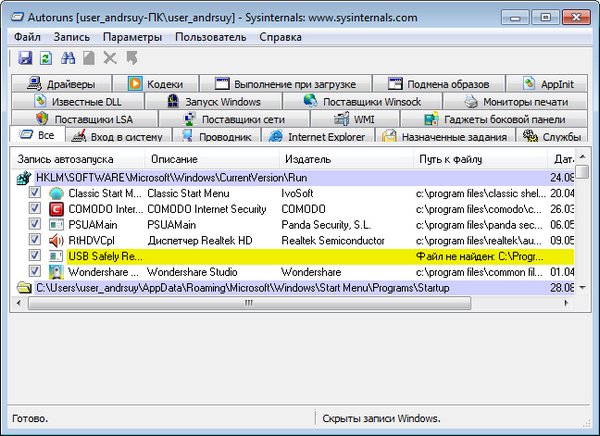Open the Справка menu

coord(280,37)
